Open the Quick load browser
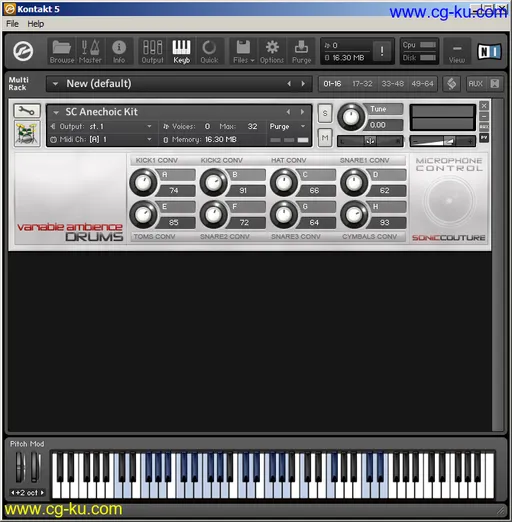Image resolution: width=512 pixels, height=522 pixels. pyautogui.click(x=209, y=51)
